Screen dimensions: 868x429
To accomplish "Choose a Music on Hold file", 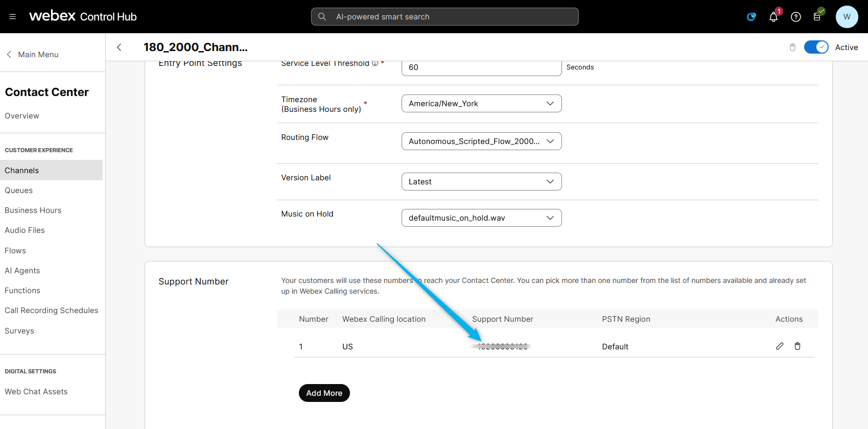I will click(x=481, y=218).
